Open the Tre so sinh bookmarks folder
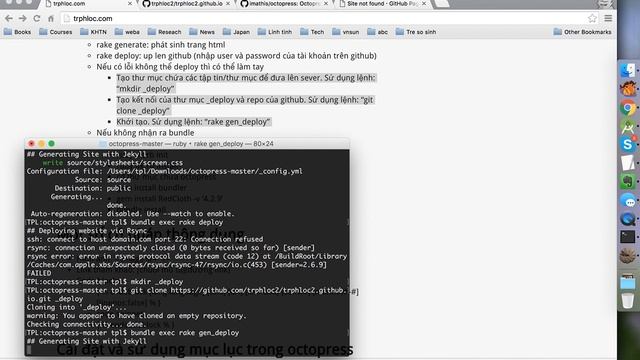The image size is (640, 360). tap(416, 32)
